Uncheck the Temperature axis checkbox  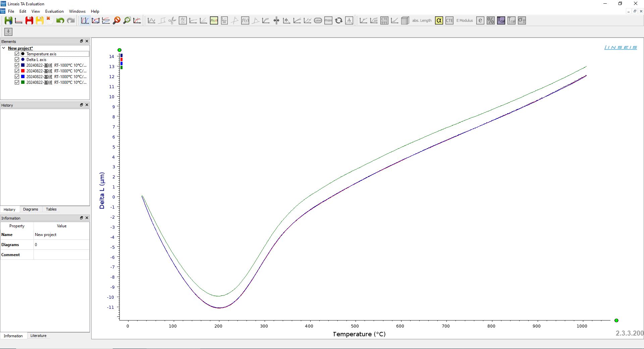17,54
